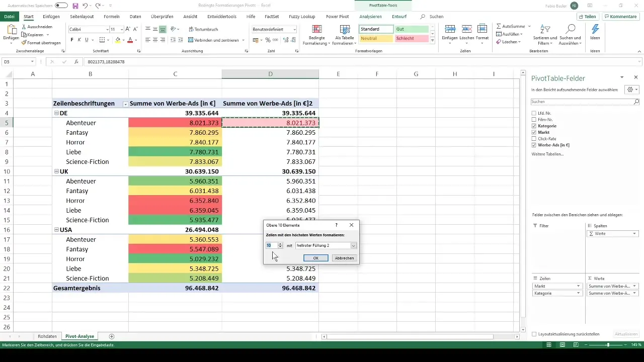Click Abbrechen in dialog
This screenshot has width=644, height=362.
coord(345,258)
